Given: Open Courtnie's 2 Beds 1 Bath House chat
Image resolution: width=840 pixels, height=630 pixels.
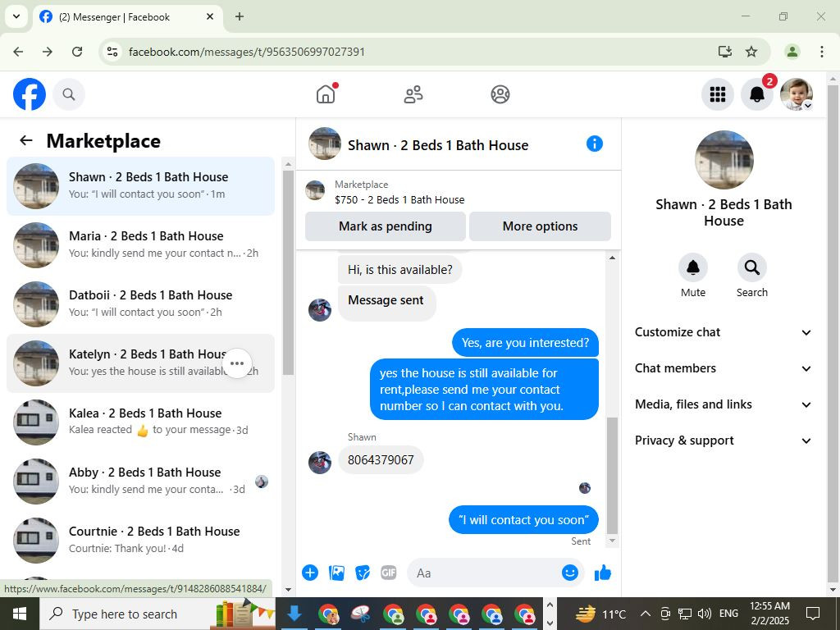Looking at the screenshot, I should tap(140, 540).
